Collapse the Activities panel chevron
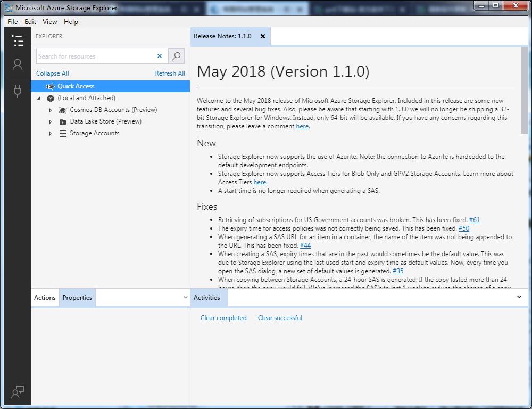The image size is (532, 409). 519,297
